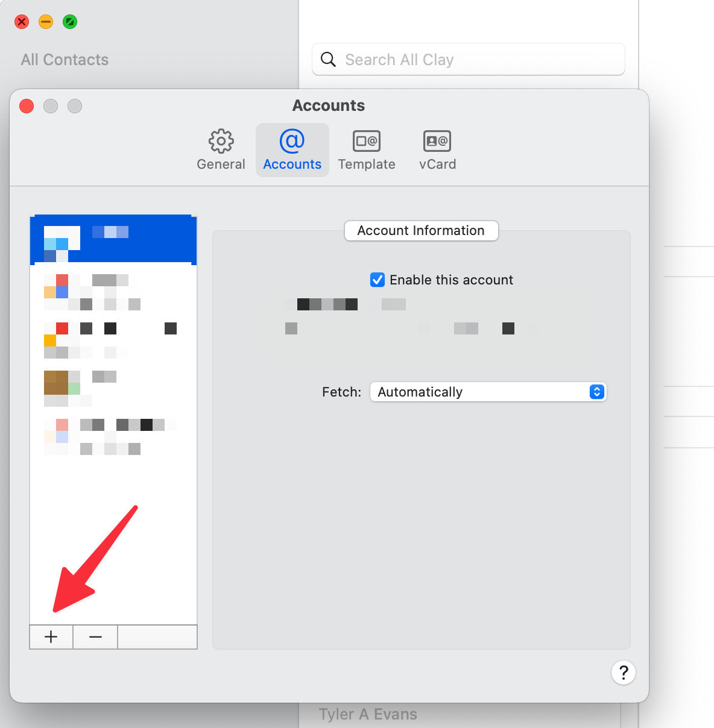714x728 pixels.
Task: Open the Tyler A Evans contact
Action: pyautogui.click(x=368, y=714)
